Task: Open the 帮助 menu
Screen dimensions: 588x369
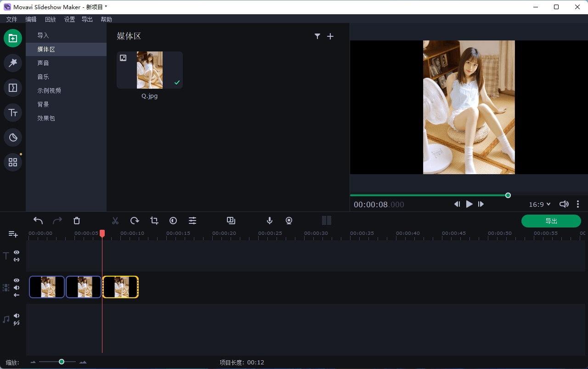Action: pyautogui.click(x=106, y=19)
